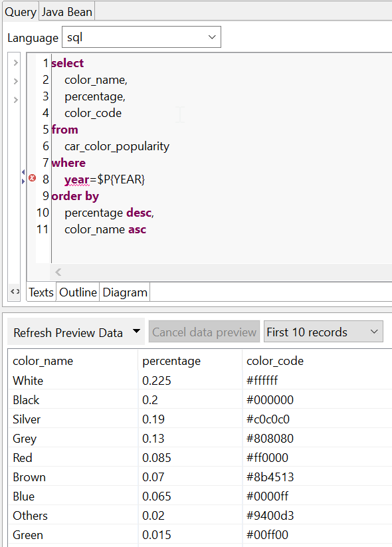
Task: Switch to the Diagram tab
Action: [124, 292]
